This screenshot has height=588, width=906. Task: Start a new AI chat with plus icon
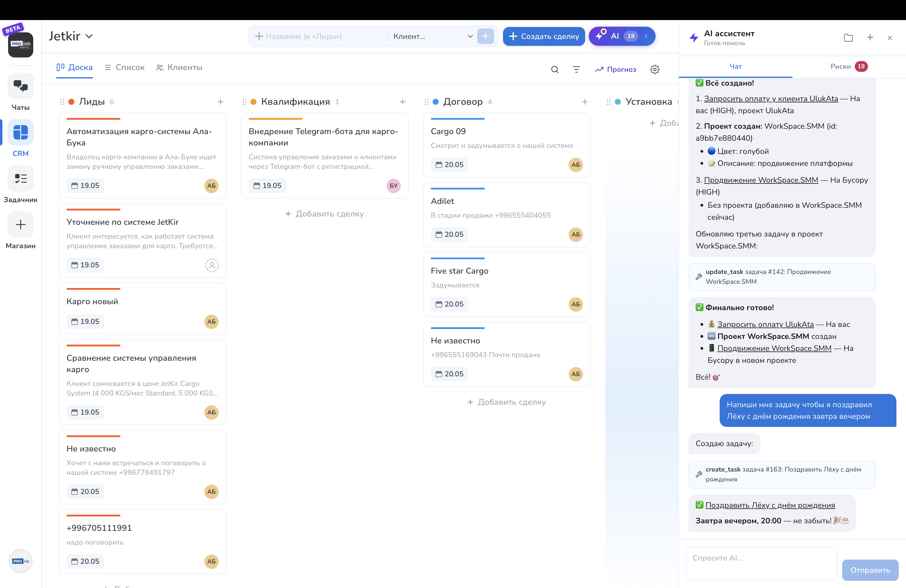tap(870, 38)
